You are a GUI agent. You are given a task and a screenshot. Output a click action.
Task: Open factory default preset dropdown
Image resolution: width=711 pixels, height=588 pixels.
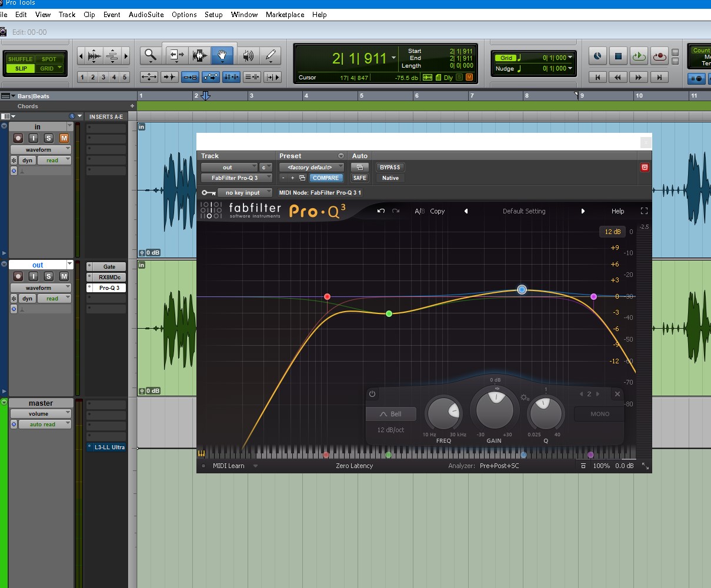point(312,168)
